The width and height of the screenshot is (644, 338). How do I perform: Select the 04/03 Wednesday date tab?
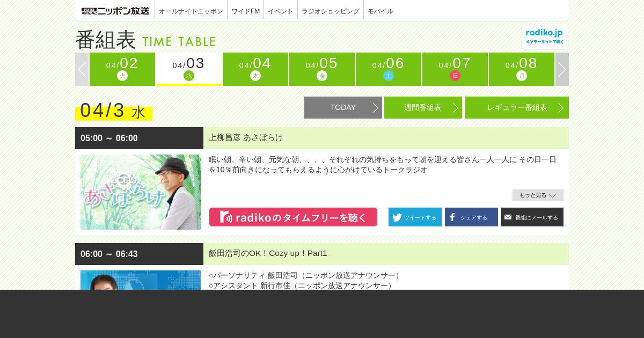coord(189,69)
